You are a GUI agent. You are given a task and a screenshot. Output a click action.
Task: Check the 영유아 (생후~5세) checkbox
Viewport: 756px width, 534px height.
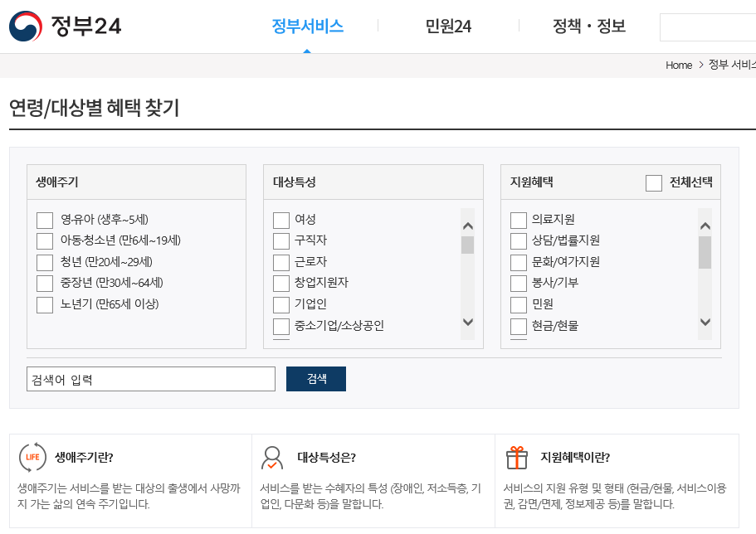point(45,220)
